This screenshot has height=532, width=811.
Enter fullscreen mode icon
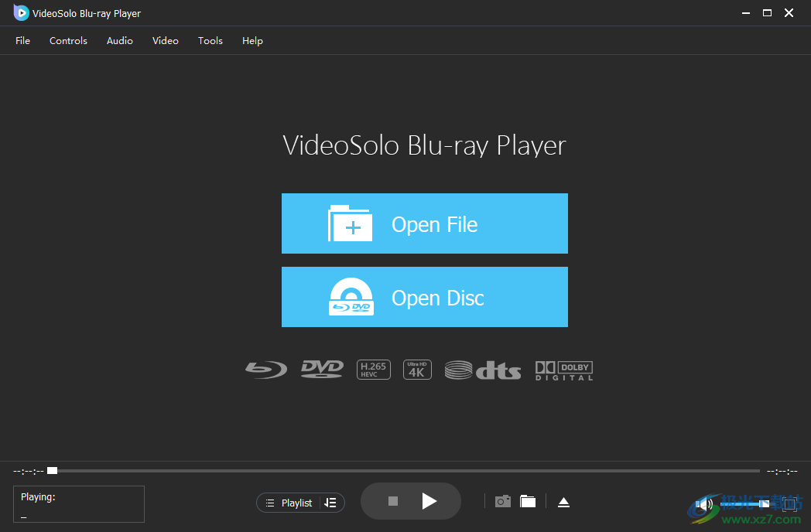(790, 503)
